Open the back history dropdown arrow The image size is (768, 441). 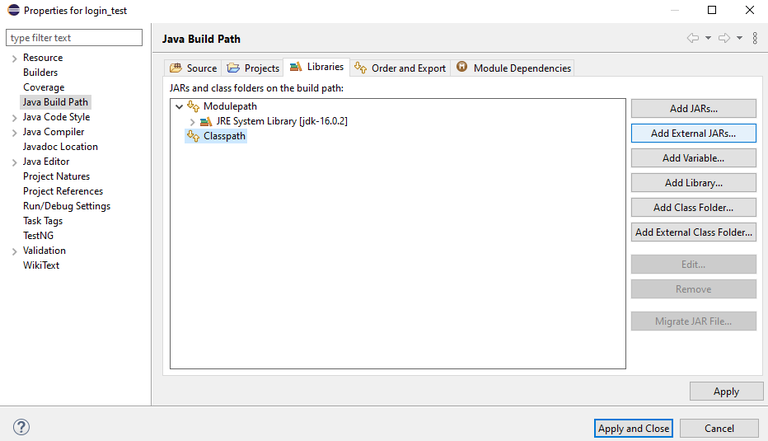coord(708,38)
